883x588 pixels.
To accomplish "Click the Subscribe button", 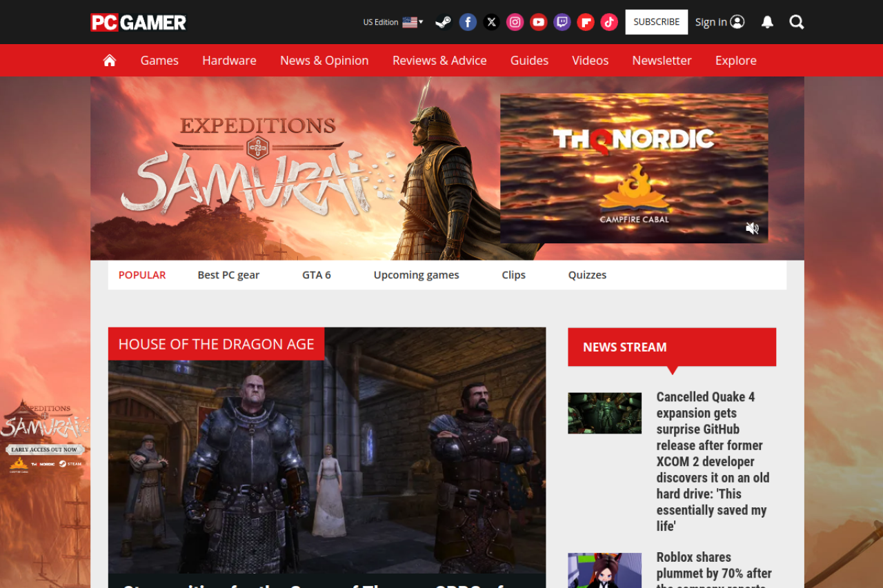I will tap(657, 22).
